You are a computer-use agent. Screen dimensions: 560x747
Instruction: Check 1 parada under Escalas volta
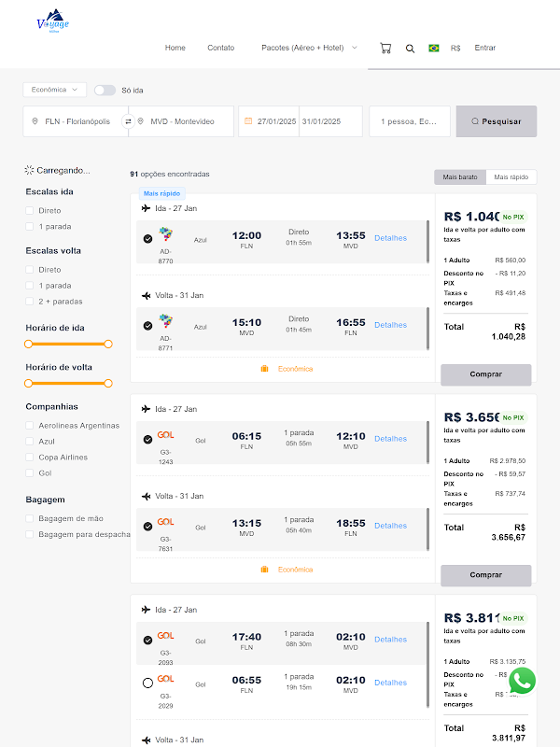point(30,286)
